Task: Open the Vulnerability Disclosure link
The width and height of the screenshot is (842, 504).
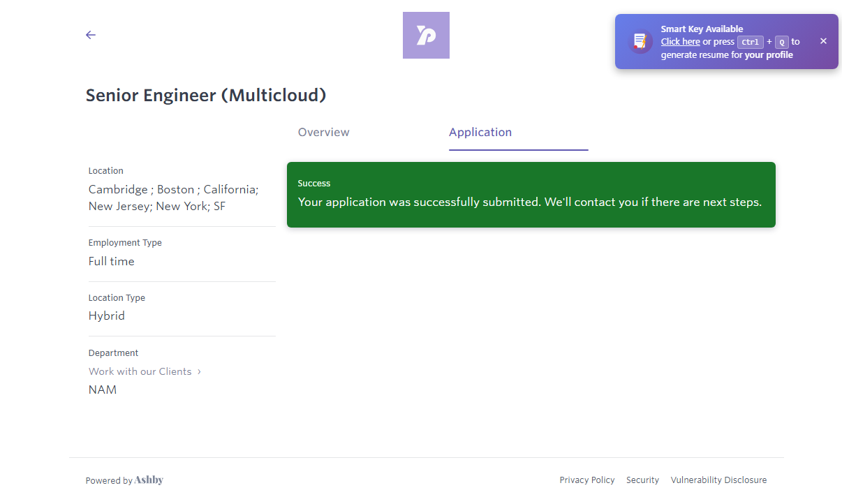Action: point(718,480)
